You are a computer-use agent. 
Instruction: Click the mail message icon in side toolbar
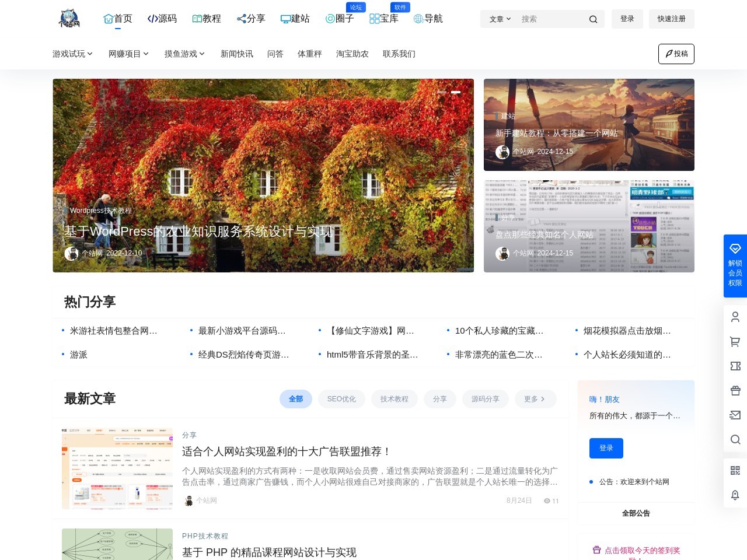tap(735, 415)
